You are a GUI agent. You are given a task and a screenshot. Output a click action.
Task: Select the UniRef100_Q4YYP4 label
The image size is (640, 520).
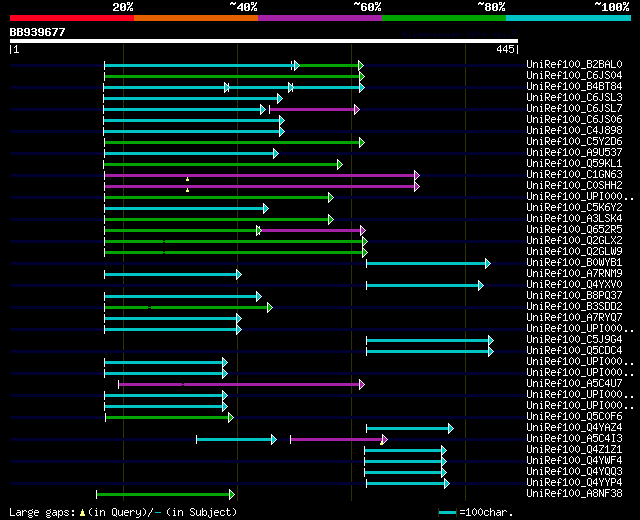coord(574,483)
